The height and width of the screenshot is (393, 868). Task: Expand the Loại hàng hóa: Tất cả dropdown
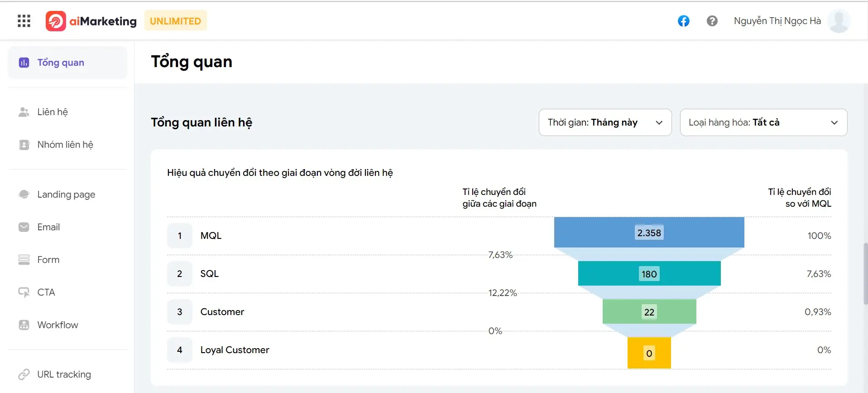pyautogui.click(x=763, y=122)
